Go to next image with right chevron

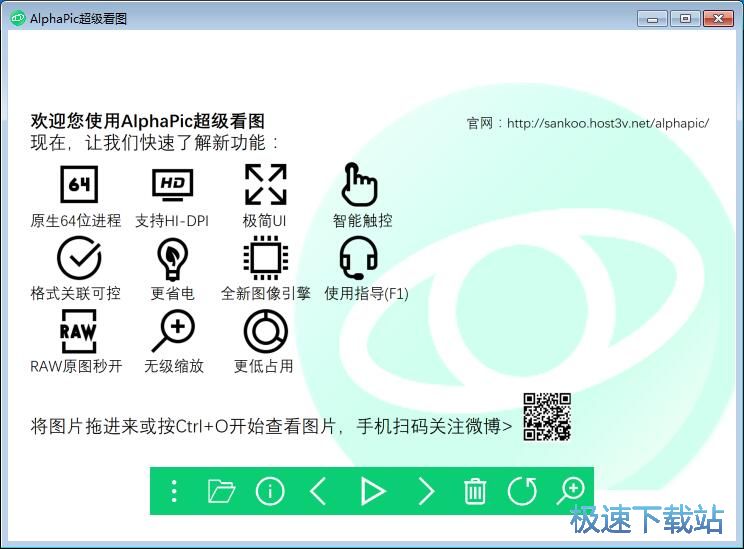pos(426,491)
